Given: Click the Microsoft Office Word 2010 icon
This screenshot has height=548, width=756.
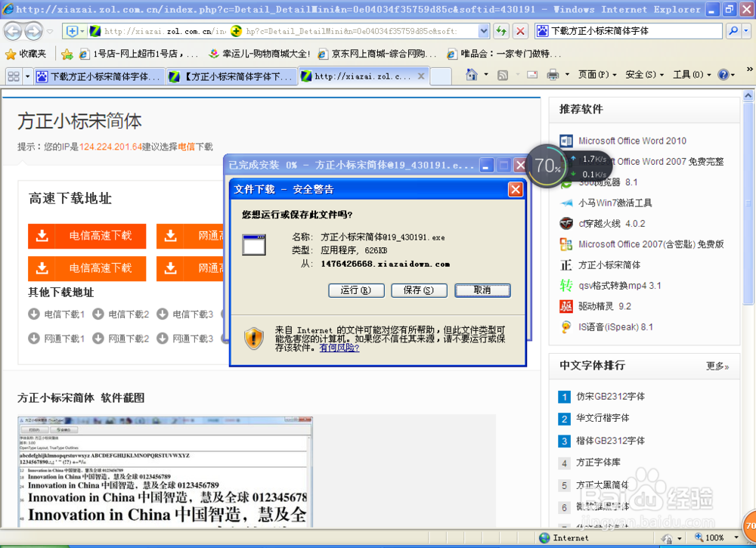Looking at the screenshot, I should (566, 141).
